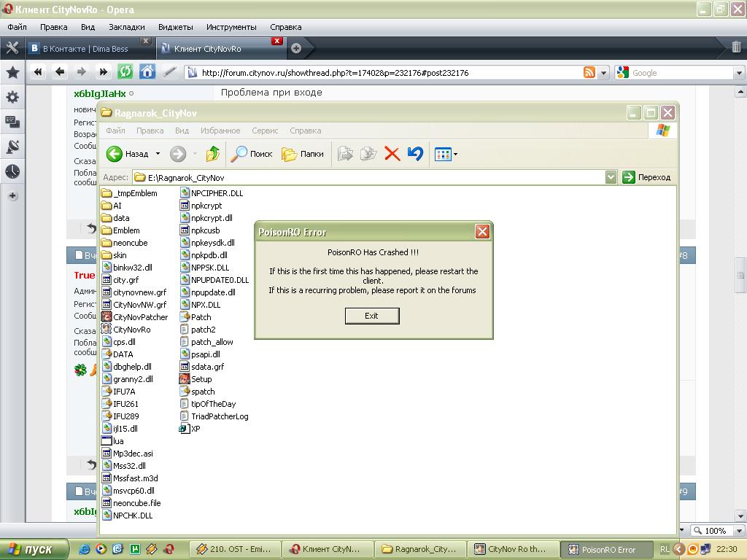This screenshot has width=747, height=560.
Task: Select the neoncube folder
Action: [124, 243]
